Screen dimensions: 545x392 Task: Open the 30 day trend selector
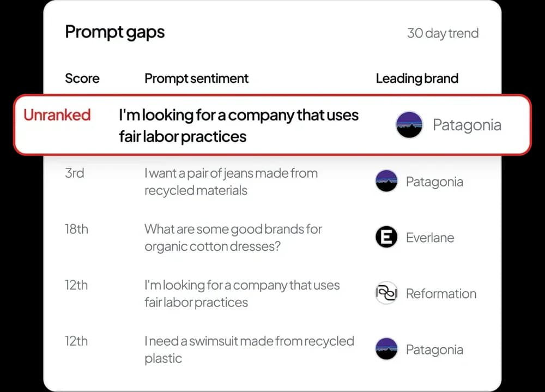pyautogui.click(x=443, y=33)
